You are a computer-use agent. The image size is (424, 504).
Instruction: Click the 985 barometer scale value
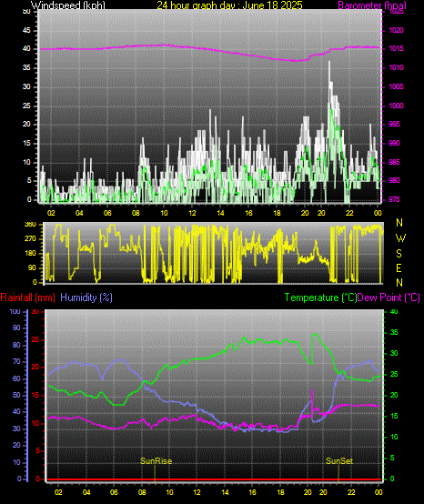[394, 162]
